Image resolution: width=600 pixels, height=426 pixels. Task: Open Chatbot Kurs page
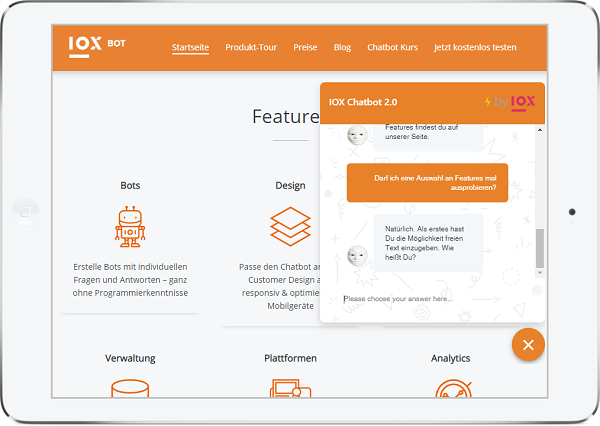pyautogui.click(x=392, y=47)
